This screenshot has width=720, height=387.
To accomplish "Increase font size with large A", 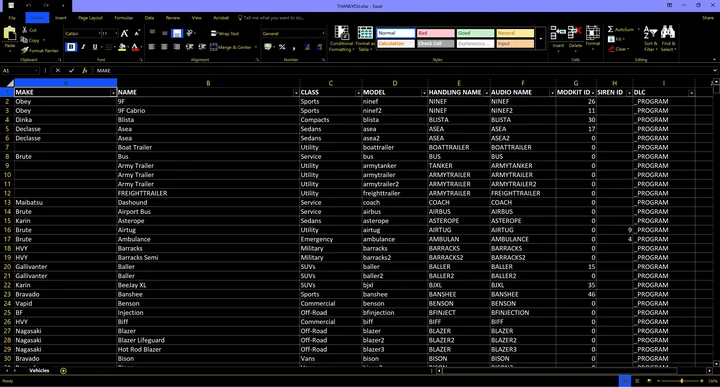I will tap(124, 34).
